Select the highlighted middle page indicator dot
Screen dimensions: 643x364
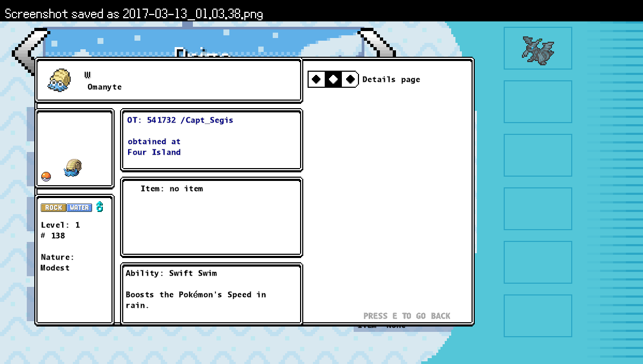click(x=333, y=79)
